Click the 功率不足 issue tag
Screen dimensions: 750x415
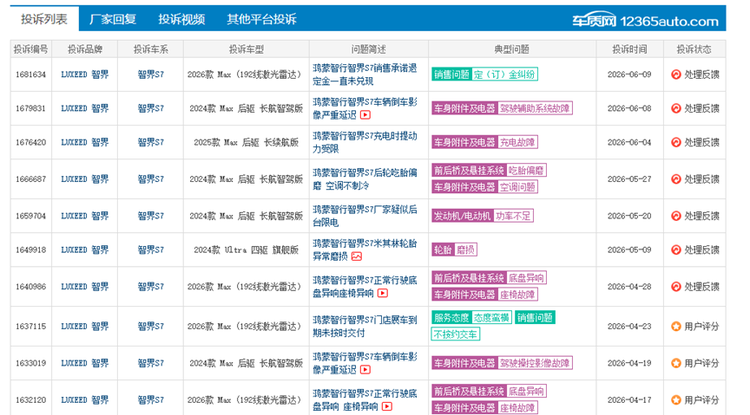[513, 216]
